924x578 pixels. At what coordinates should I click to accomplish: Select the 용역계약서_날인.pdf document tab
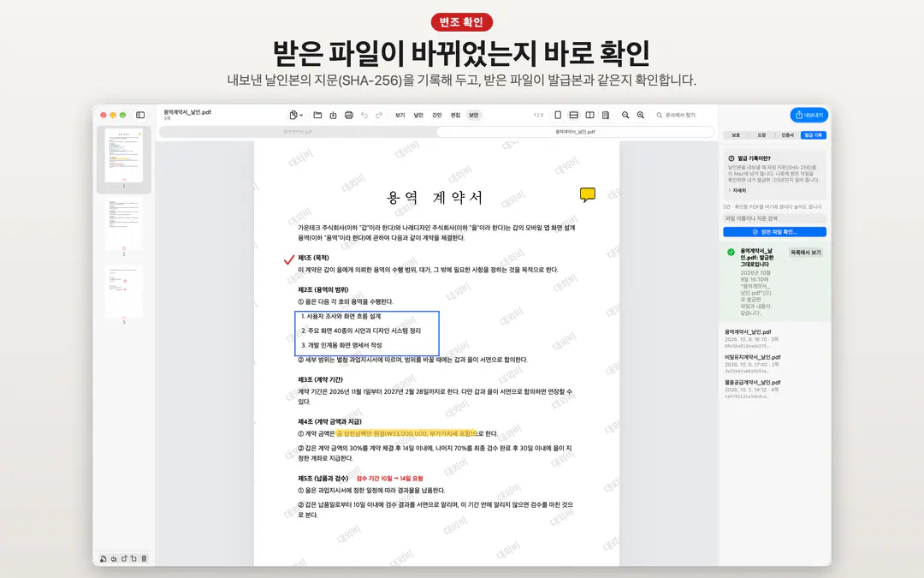(x=575, y=132)
